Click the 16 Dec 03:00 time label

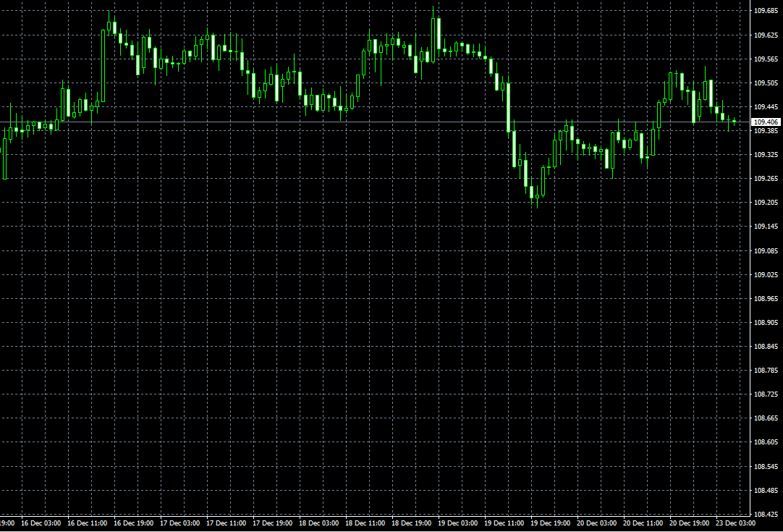(x=41, y=523)
